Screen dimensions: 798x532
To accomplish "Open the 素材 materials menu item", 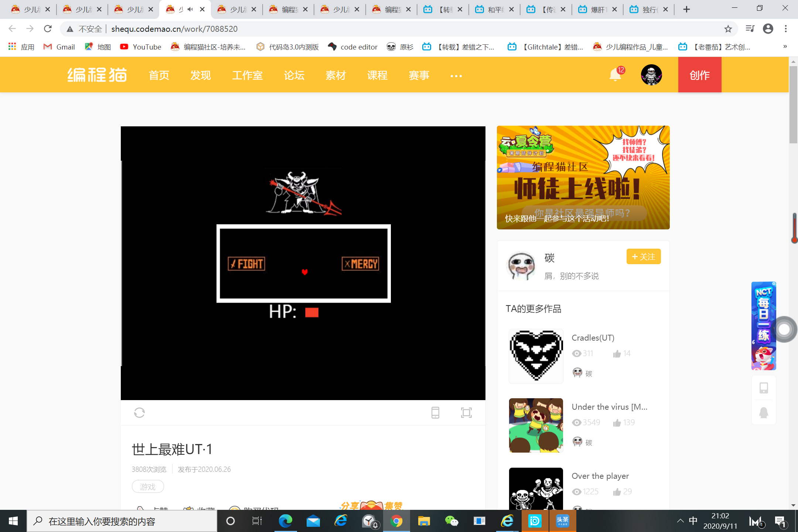I will click(x=335, y=75).
